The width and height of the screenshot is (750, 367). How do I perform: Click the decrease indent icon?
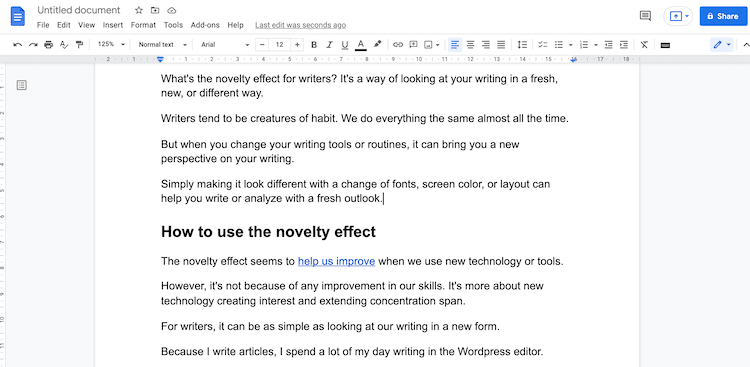pyautogui.click(x=608, y=44)
